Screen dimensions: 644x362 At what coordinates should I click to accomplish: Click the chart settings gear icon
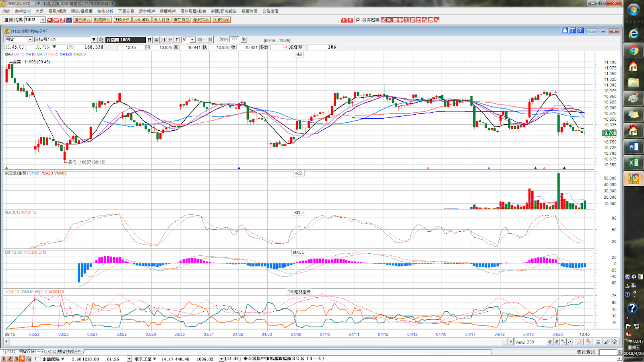[615, 342]
